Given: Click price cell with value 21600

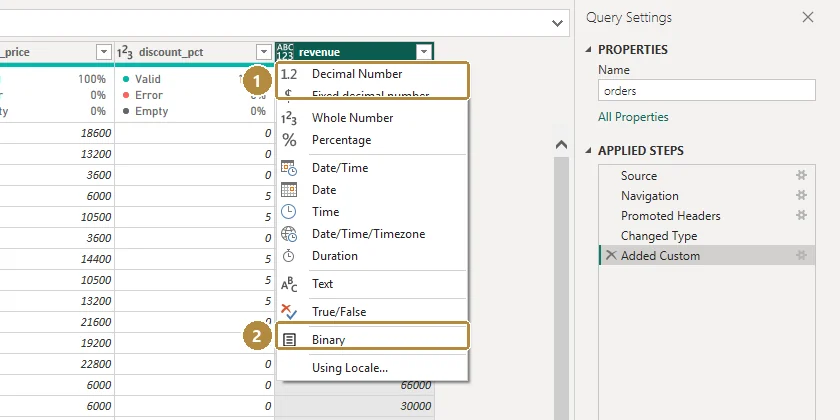Looking at the screenshot, I should click(57, 321).
